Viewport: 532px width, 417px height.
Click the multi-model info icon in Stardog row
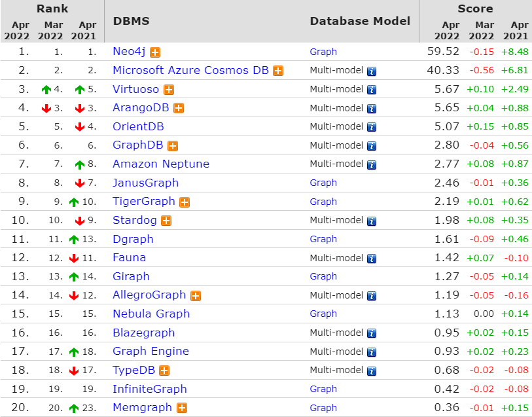pyautogui.click(x=372, y=221)
